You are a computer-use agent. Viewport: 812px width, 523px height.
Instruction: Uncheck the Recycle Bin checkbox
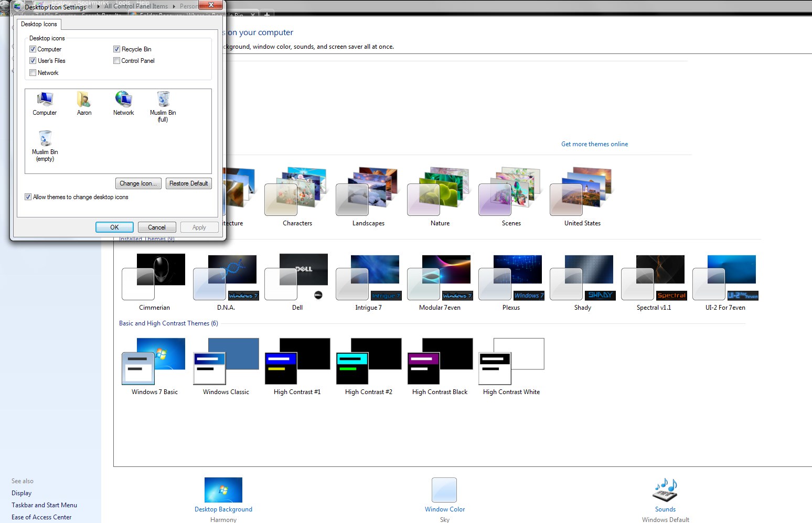[116, 49]
